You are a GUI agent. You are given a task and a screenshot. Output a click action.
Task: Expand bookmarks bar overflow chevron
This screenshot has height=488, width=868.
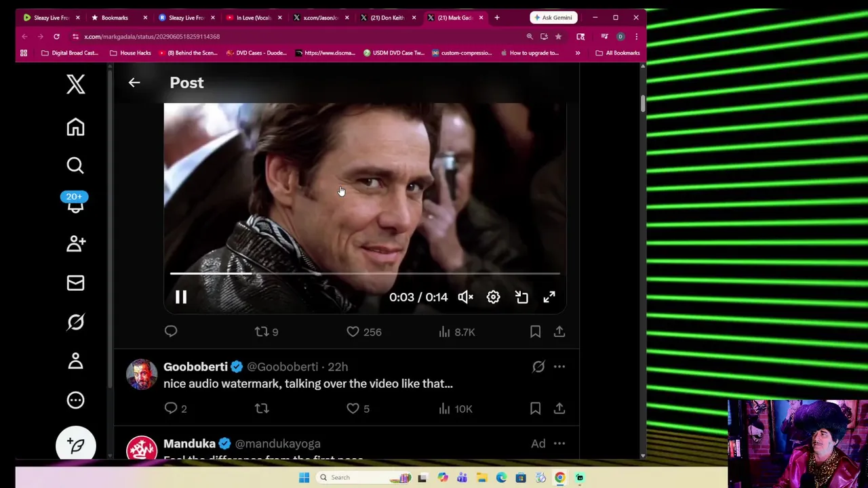click(x=578, y=53)
